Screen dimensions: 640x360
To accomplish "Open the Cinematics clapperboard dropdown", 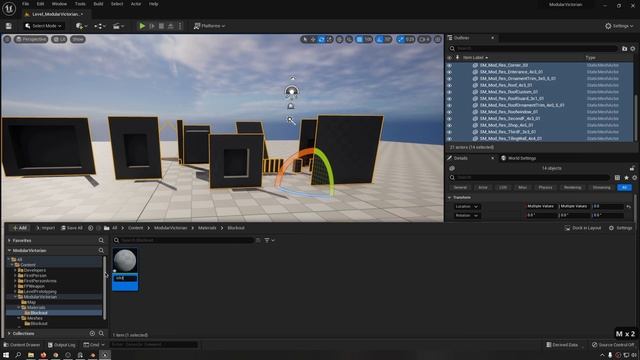I will pyautogui.click(x=118, y=26).
